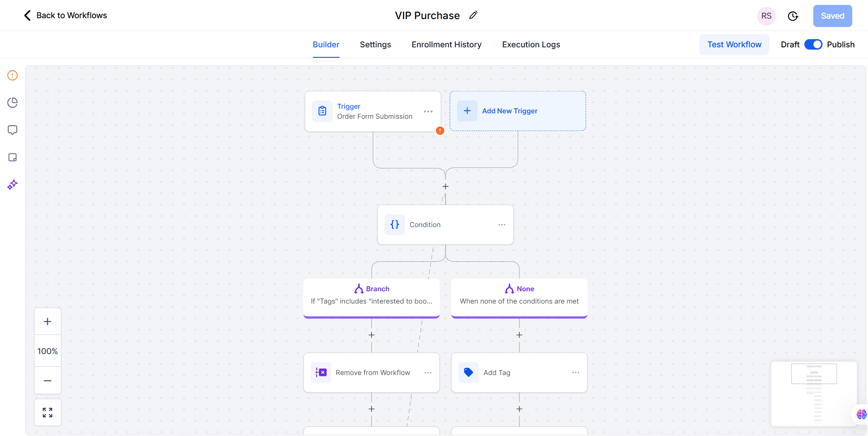This screenshot has width=868, height=436.
Task: Click the Test Workflow button
Action: tap(734, 45)
